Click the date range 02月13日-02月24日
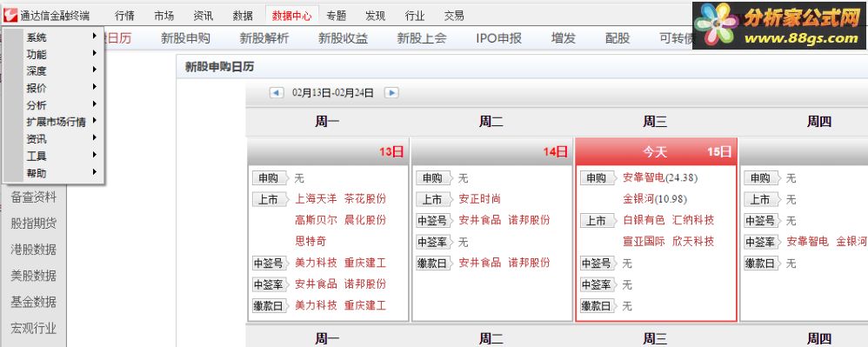The image size is (868, 347). pyautogui.click(x=333, y=92)
